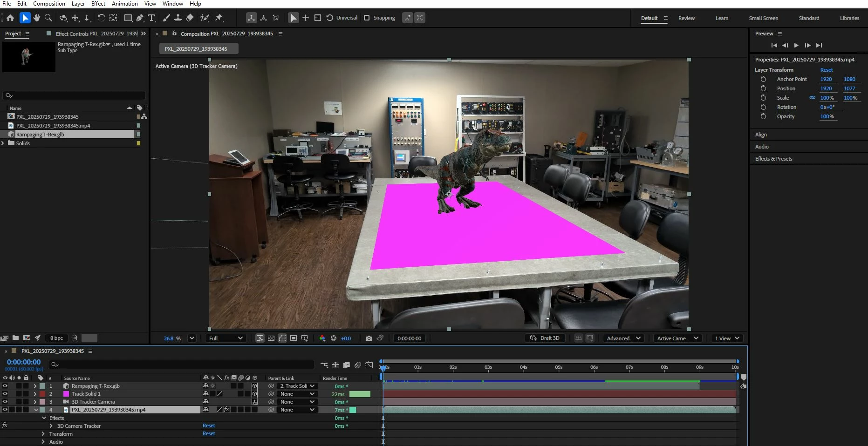Open the Libraries workspace

coord(849,18)
